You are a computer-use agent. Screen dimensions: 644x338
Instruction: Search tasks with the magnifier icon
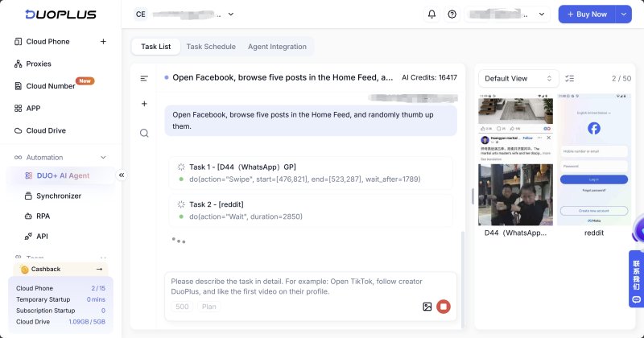(x=144, y=133)
